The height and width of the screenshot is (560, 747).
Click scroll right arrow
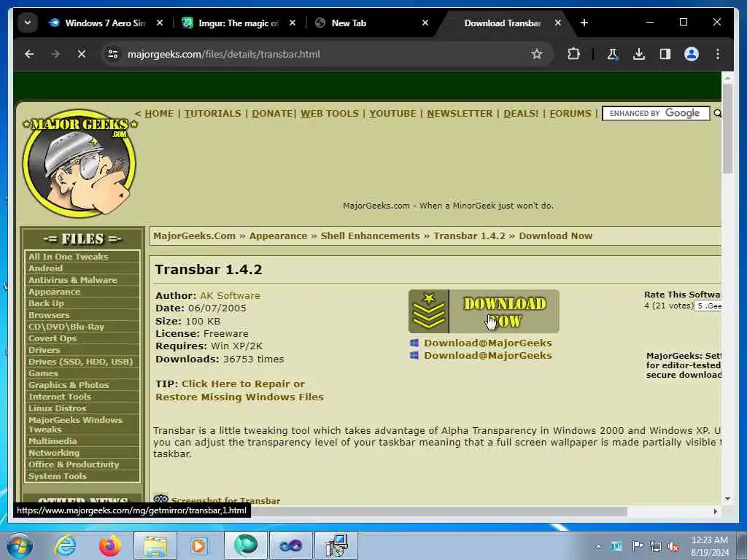[715, 511]
